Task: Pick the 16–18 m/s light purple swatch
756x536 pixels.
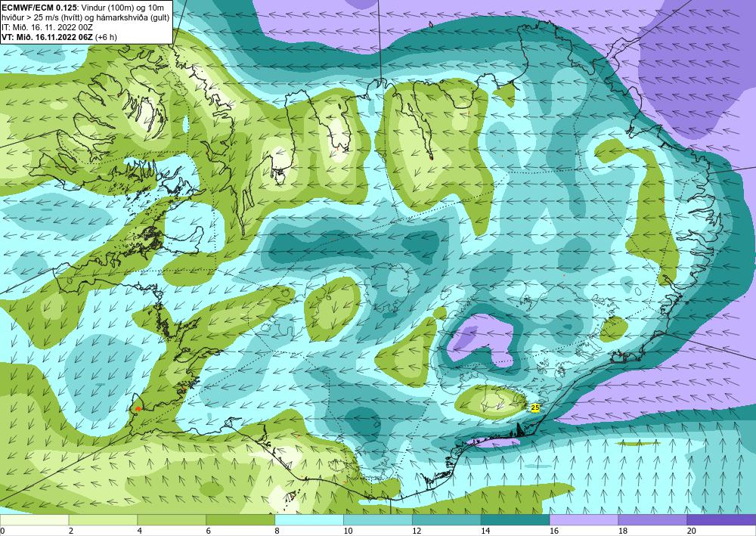Action: [584, 520]
